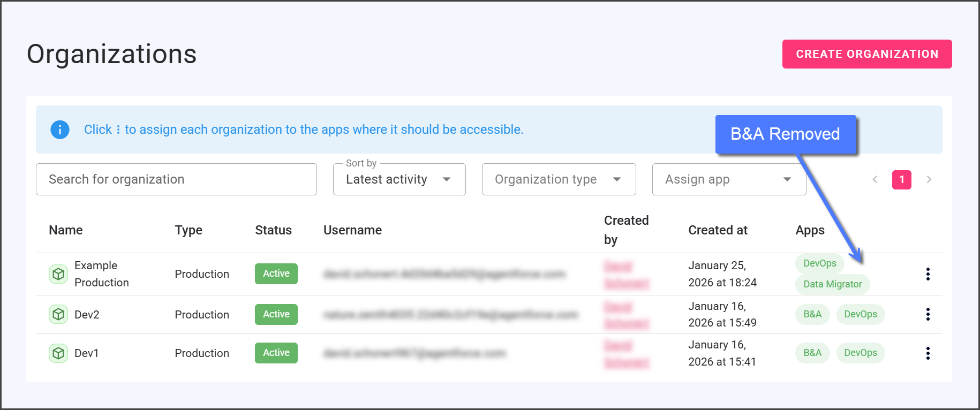Click the Data Migrator app tag
Viewport: 980px width, 410px height.
point(832,284)
